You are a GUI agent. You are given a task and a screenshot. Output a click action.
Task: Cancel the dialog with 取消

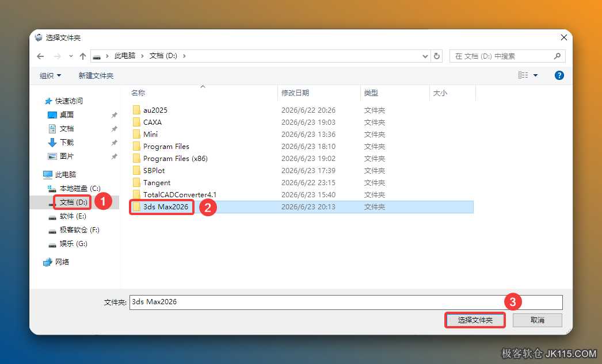point(537,320)
